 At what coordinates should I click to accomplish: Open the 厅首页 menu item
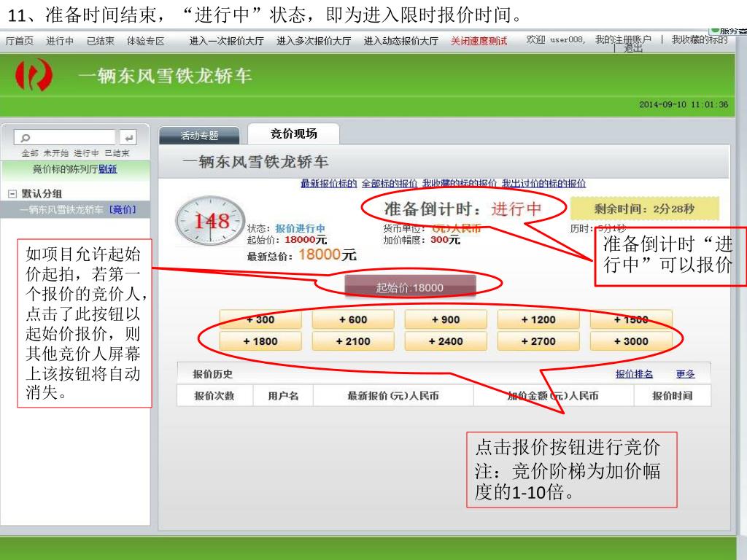tap(20, 41)
